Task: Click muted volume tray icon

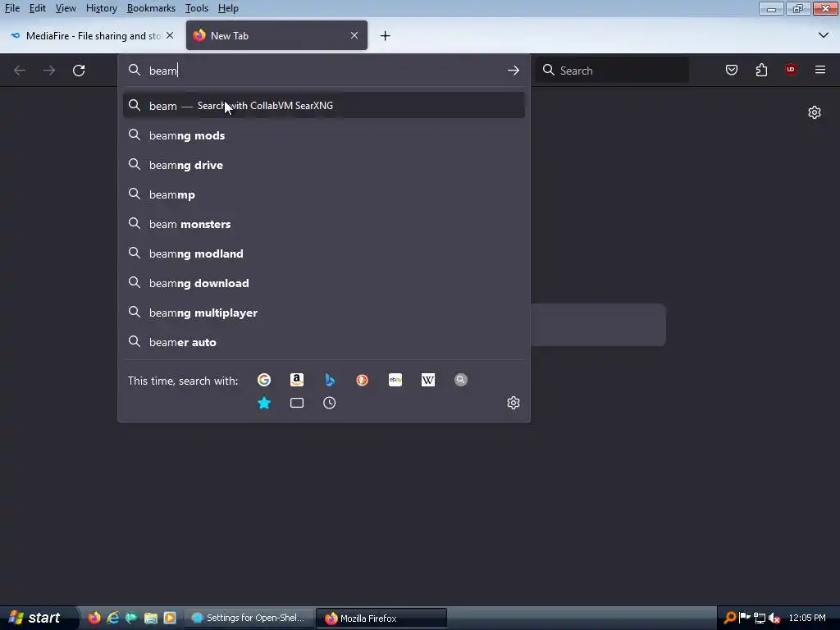Action: tap(774, 618)
